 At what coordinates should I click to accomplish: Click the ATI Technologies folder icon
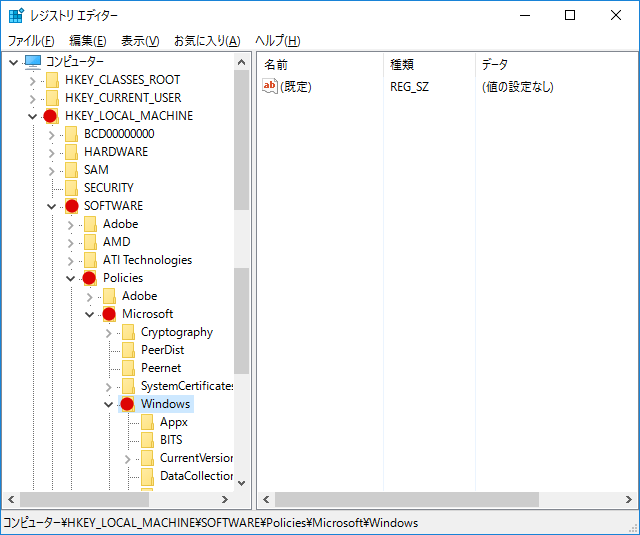tap(90, 260)
